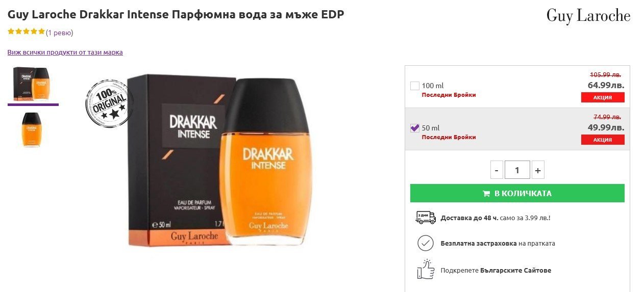Screen dimensions: 644x292
Task: Open the (1 ревю) review link
Action: coord(60,33)
